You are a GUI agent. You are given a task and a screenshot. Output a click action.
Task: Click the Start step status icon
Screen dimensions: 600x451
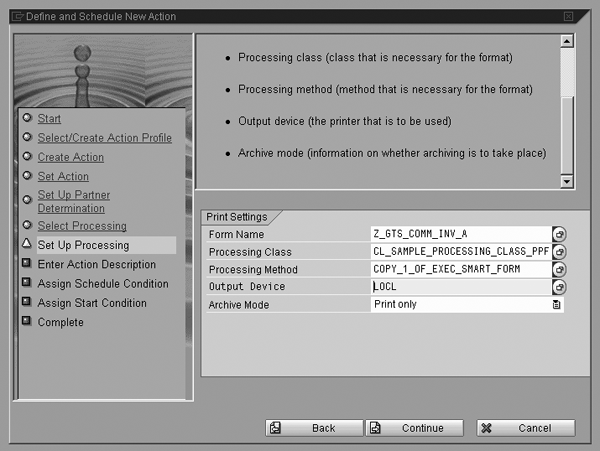point(26,119)
